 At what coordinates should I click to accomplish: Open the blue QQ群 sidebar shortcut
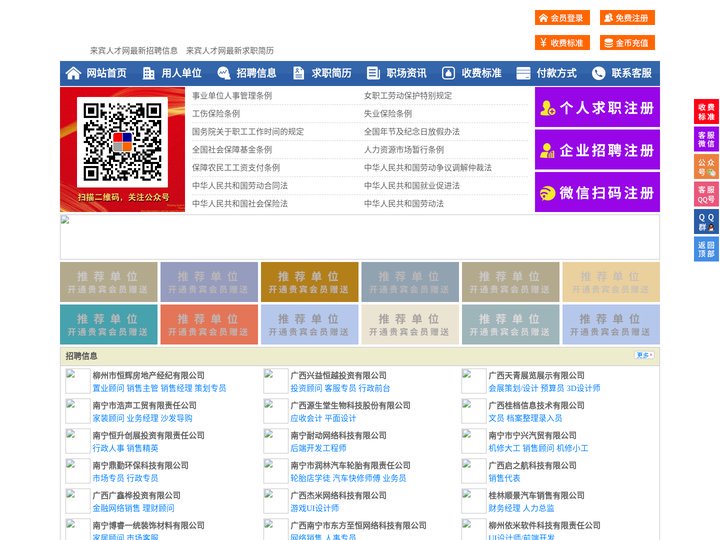coord(706,222)
